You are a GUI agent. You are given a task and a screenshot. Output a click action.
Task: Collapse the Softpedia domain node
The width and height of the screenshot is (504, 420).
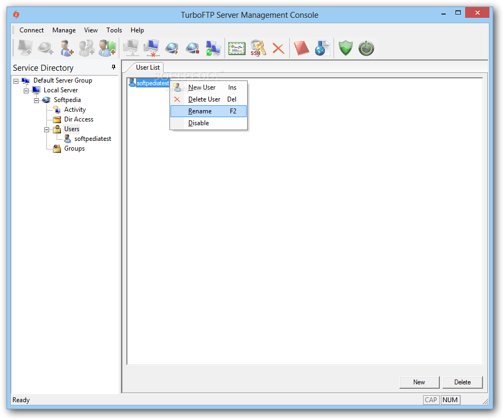point(36,100)
